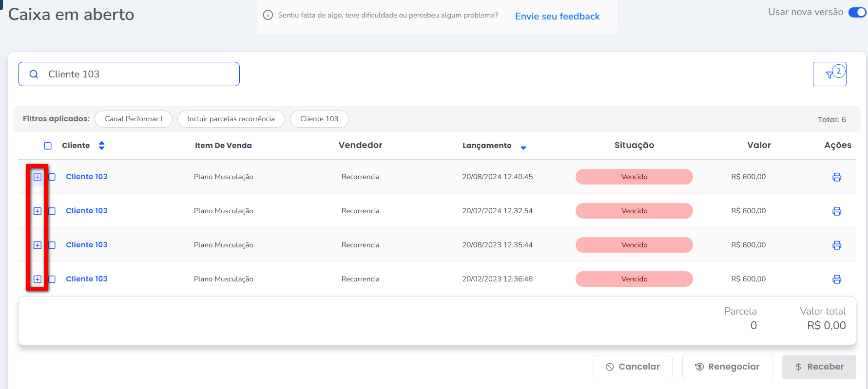Click the Renegociar button

tap(727, 367)
